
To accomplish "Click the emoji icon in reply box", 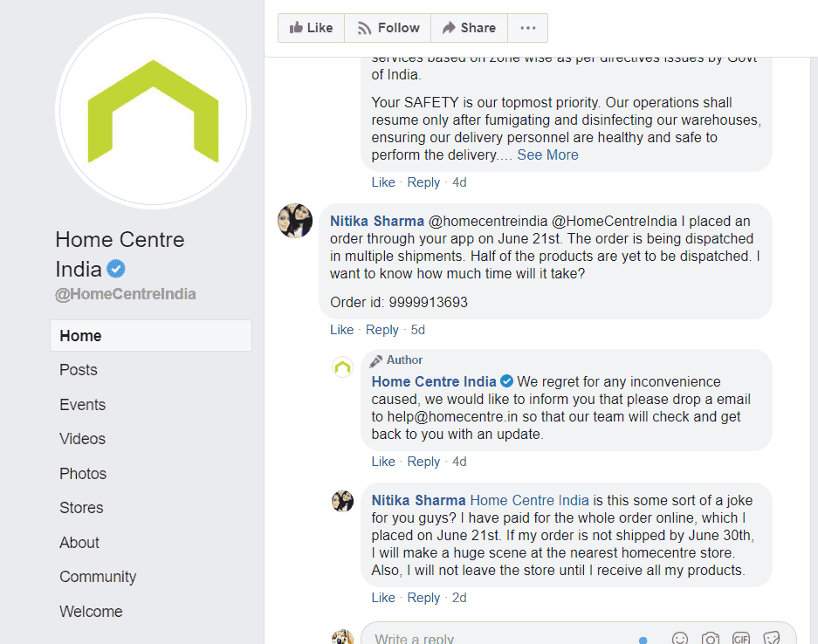I will tap(680, 638).
